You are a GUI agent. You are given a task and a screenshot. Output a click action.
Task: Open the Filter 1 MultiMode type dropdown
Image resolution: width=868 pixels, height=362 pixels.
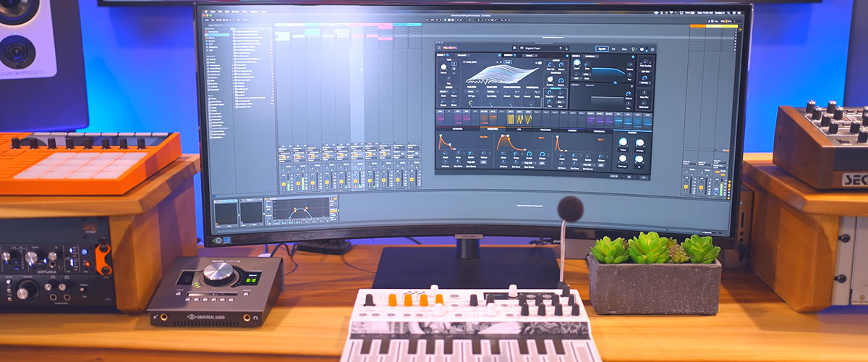pos(590,56)
